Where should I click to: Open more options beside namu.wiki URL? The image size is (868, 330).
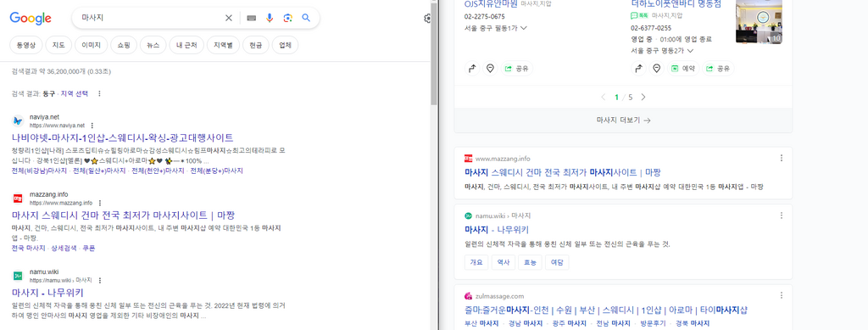[x=100, y=281]
